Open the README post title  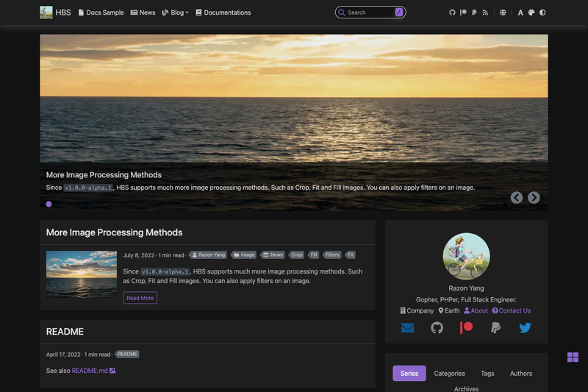pos(65,332)
